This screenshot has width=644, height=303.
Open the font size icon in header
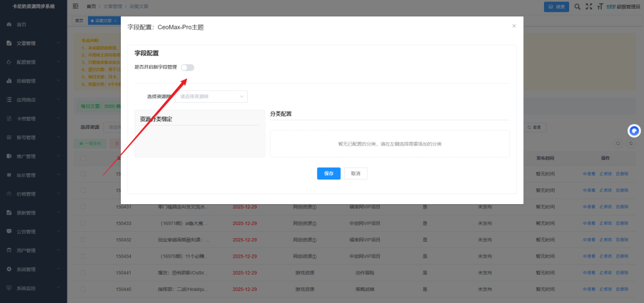(600, 6)
